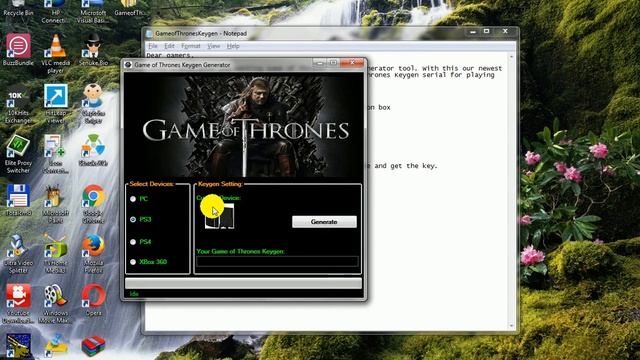Click the current device console image
Screen dimensions: 640x360
point(220,216)
